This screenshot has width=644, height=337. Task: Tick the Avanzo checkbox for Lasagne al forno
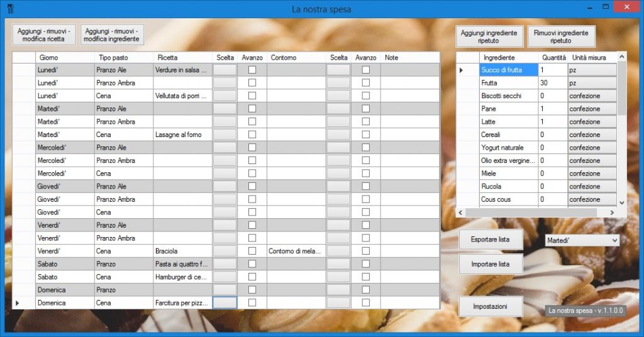252,135
